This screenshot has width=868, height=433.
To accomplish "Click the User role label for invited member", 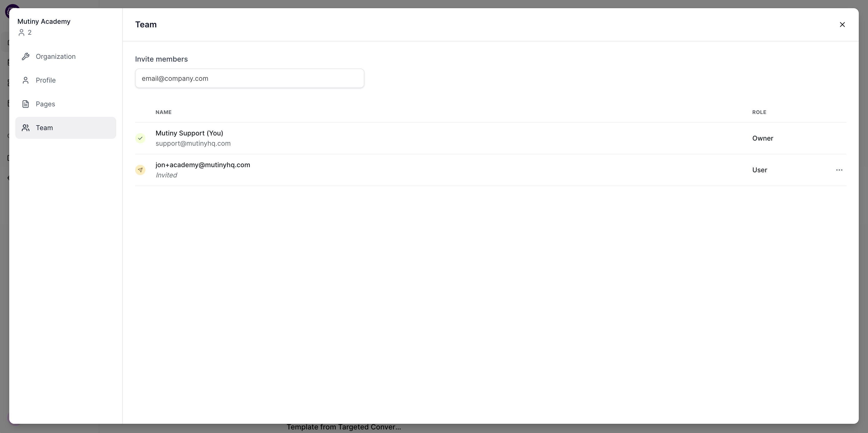I will tap(759, 170).
